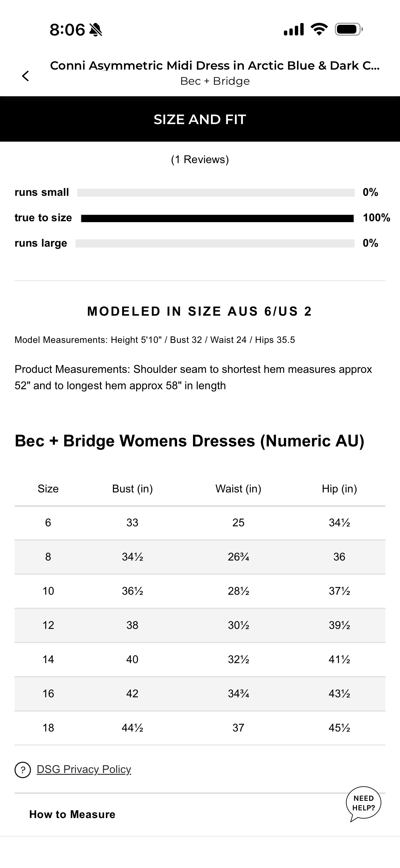Tap the question mark circle icon
This screenshot has height=868, width=400.
[x=23, y=770]
